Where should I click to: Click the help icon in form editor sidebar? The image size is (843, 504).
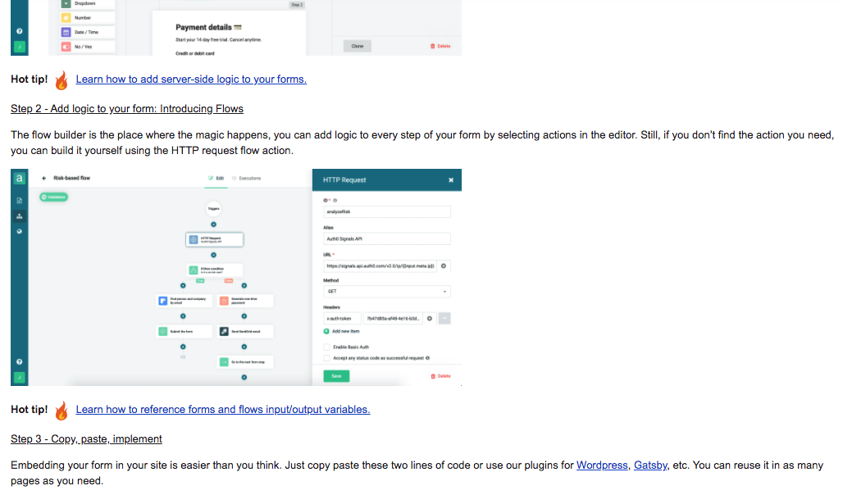pos(20,31)
